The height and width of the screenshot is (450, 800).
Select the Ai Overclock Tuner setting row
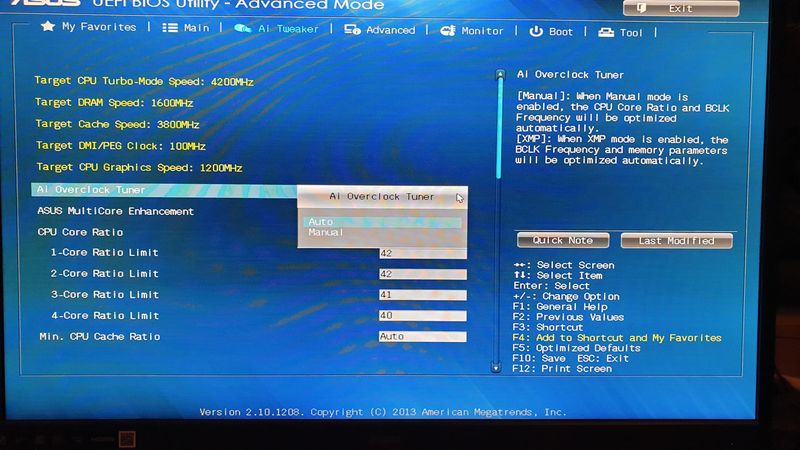point(164,190)
